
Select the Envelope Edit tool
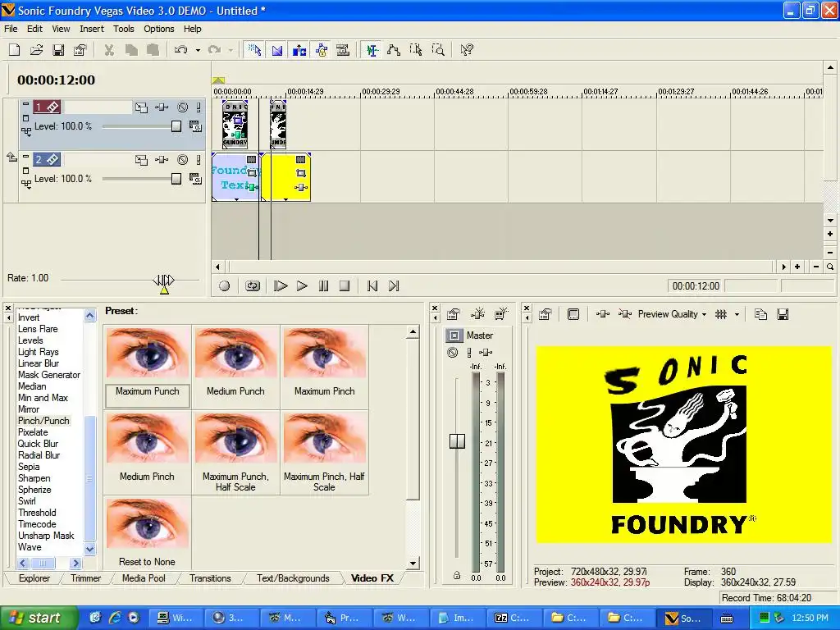[394, 50]
